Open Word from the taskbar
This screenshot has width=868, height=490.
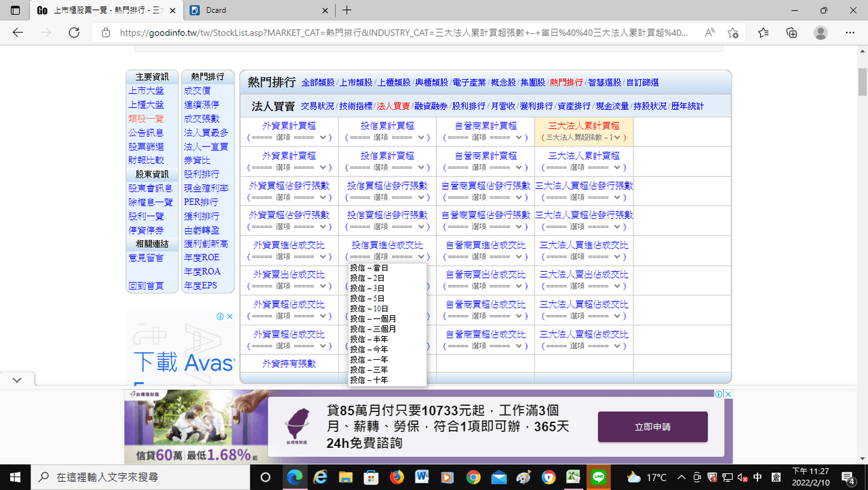pos(422,477)
